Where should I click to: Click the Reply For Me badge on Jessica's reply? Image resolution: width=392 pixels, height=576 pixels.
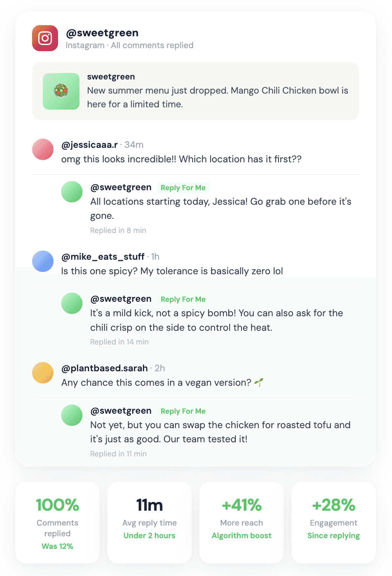(183, 188)
